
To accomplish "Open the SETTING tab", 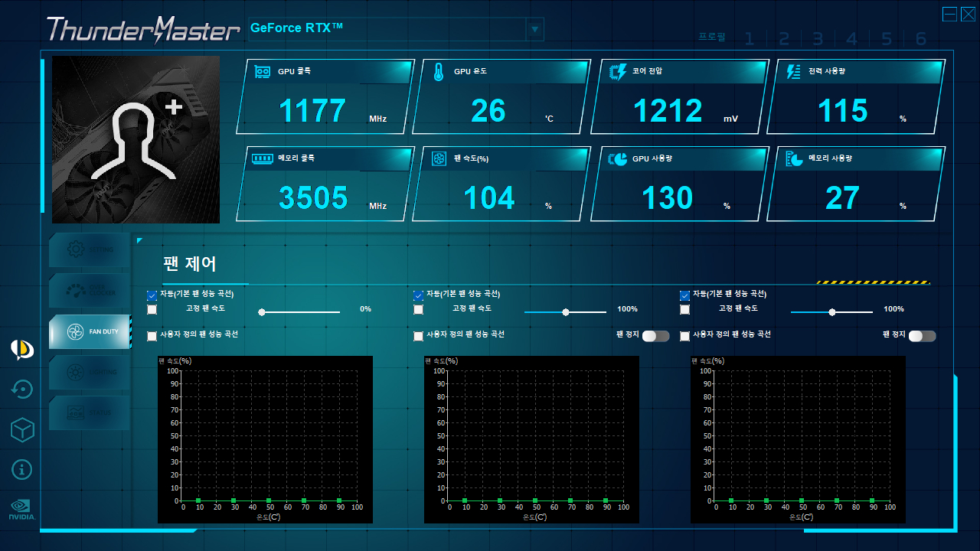I will (89, 249).
